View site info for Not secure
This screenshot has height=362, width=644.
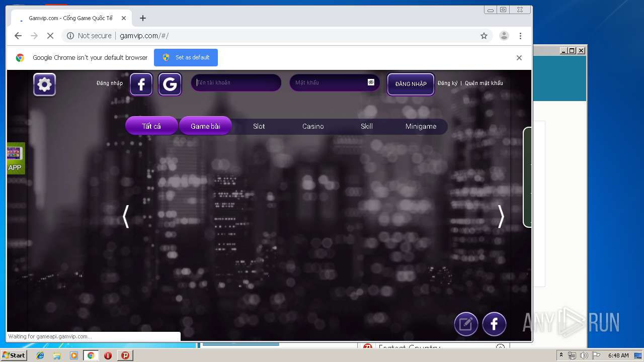click(x=89, y=36)
